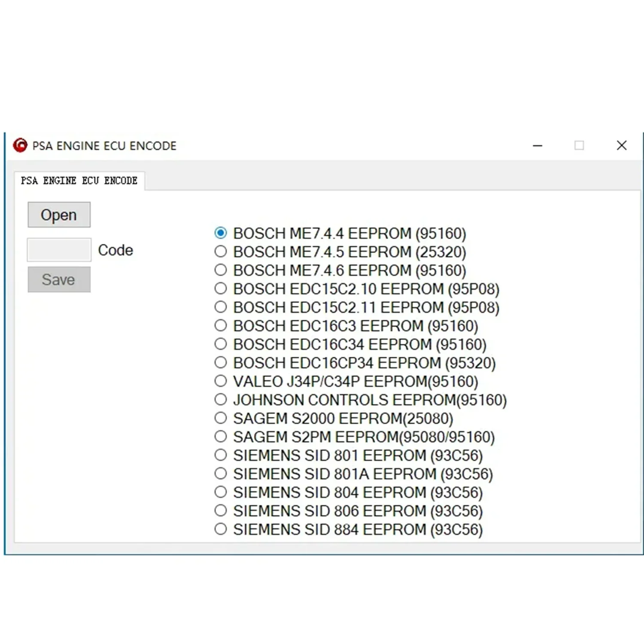Select SIEMENS SID 884 EEPROM (93C56)
The image size is (644, 644).
[x=349, y=529]
